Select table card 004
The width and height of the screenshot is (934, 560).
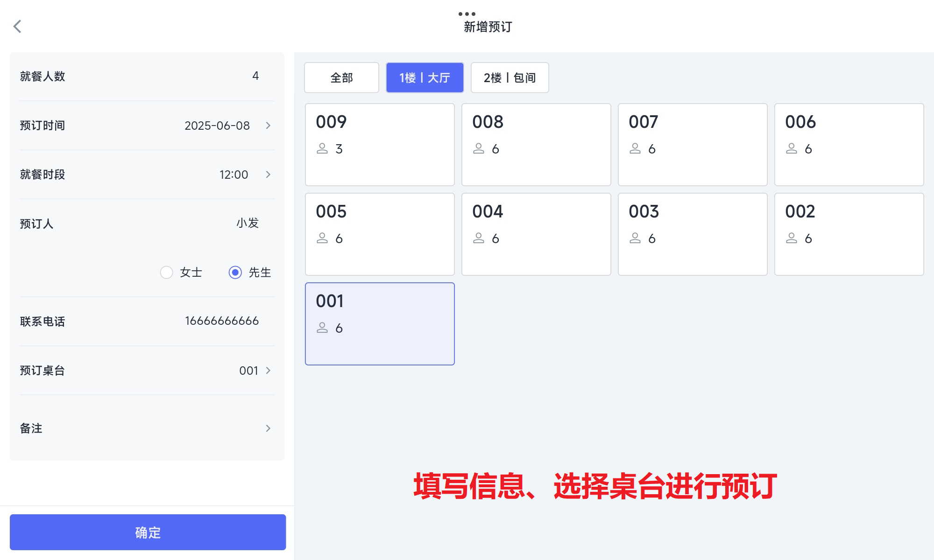(536, 234)
